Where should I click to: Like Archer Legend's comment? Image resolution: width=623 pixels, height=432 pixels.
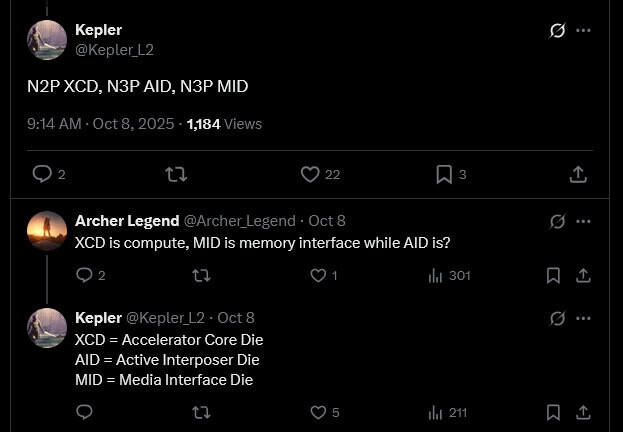point(318,275)
